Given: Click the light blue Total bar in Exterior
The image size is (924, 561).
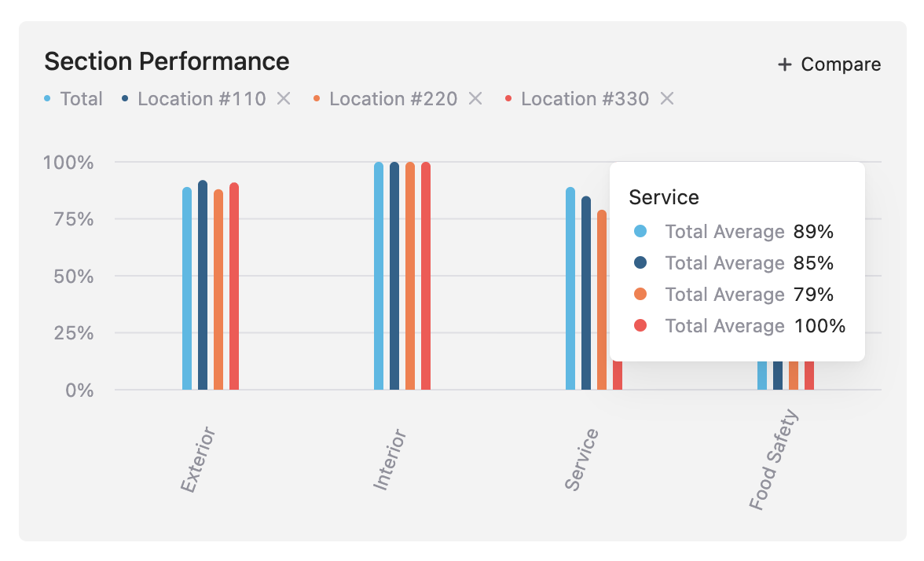Looking at the screenshot, I should coord(187,291).
